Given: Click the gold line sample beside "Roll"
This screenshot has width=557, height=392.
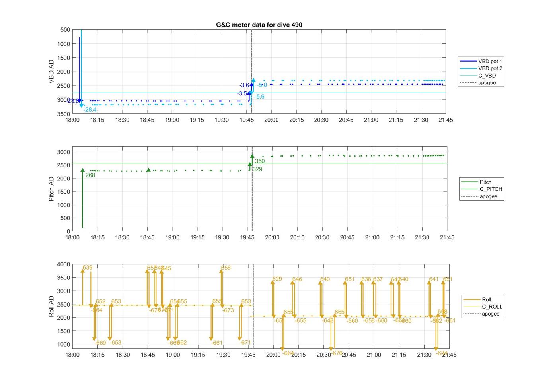Looking at the screenshot, I should [x=471, y=299].
